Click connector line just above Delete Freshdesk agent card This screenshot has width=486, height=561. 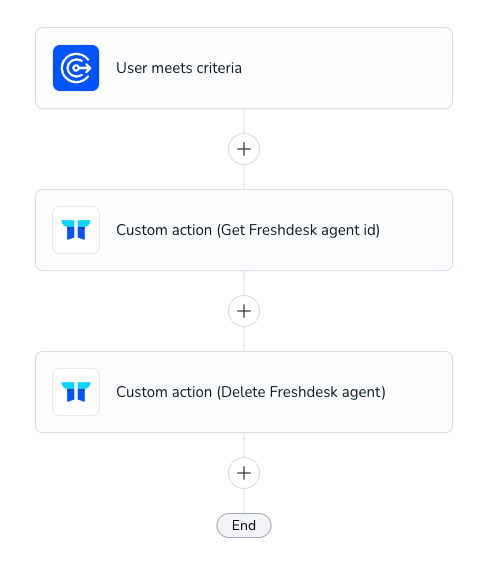coord(244,339)
